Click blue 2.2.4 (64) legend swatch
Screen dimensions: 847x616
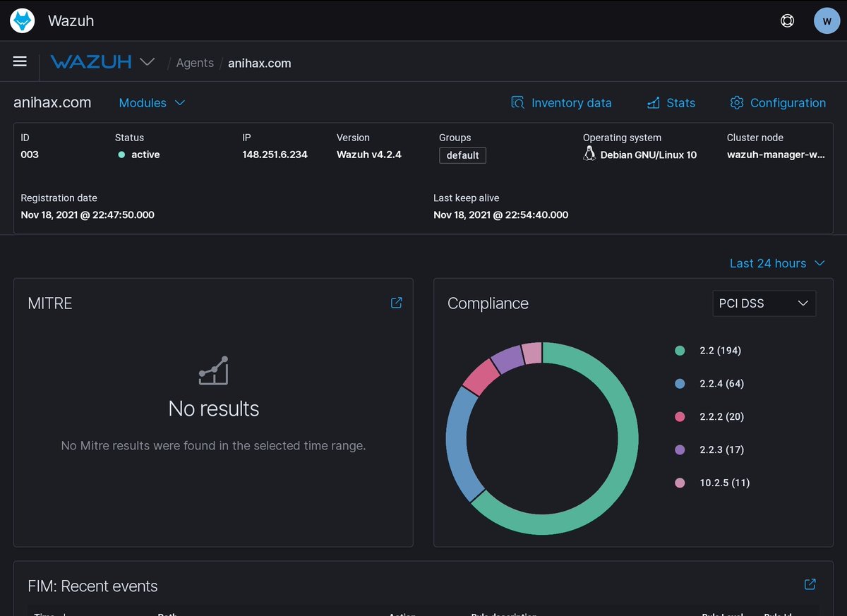(x=680, y=384)
